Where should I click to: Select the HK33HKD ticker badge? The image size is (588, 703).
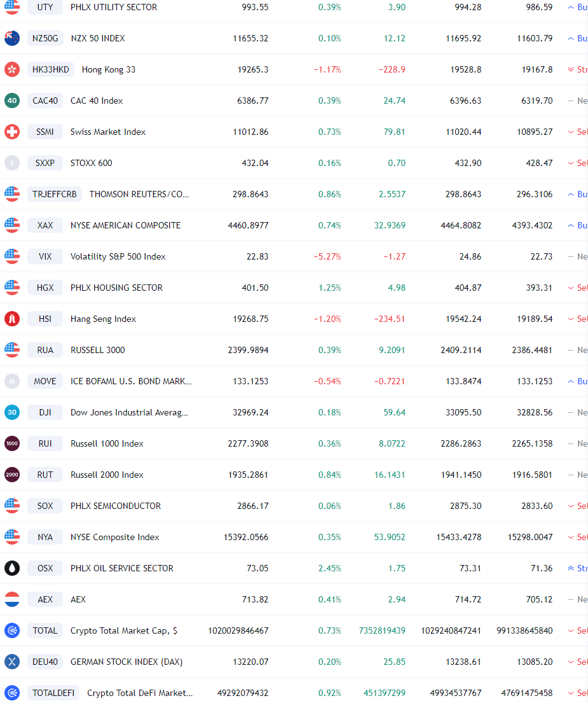(51, 69)
